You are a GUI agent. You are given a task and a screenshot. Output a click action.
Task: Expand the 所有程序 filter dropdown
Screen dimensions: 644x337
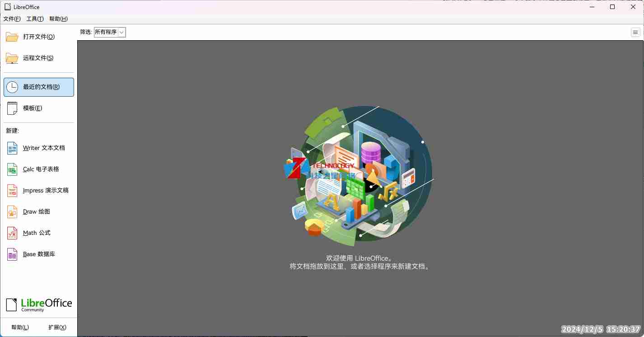pos(110,32)
